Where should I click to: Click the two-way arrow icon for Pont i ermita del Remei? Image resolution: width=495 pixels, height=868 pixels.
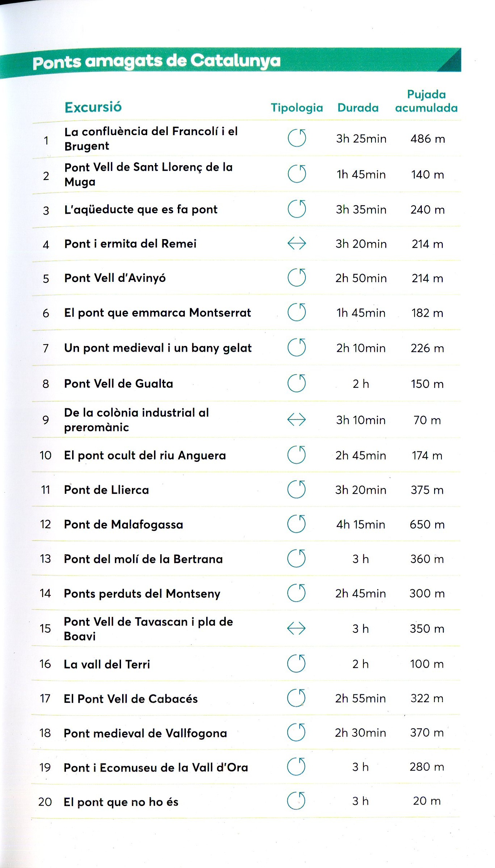297,243
